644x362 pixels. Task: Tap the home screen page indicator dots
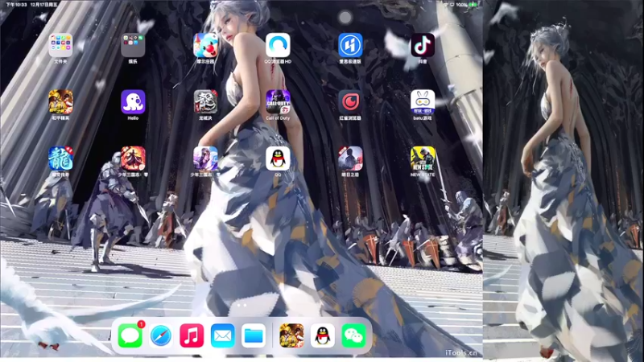242,306
